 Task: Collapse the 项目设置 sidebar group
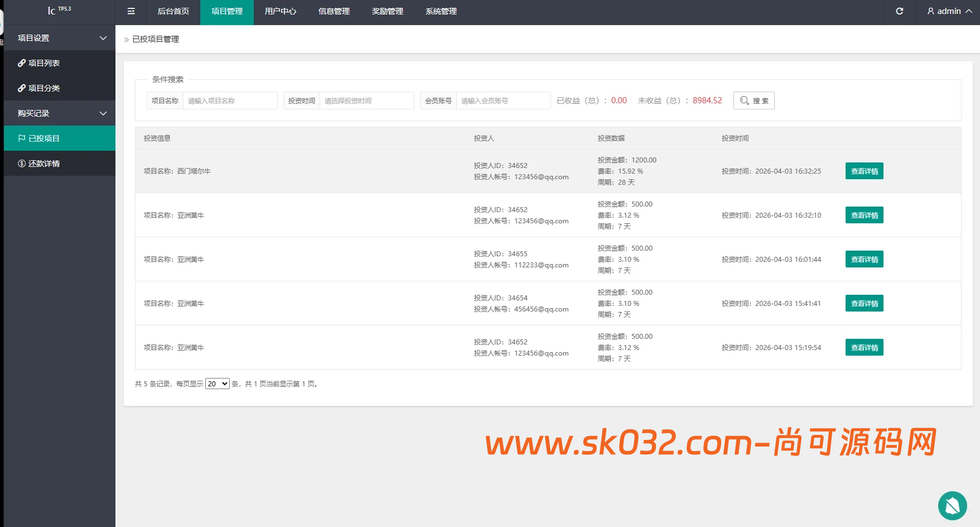59,38
